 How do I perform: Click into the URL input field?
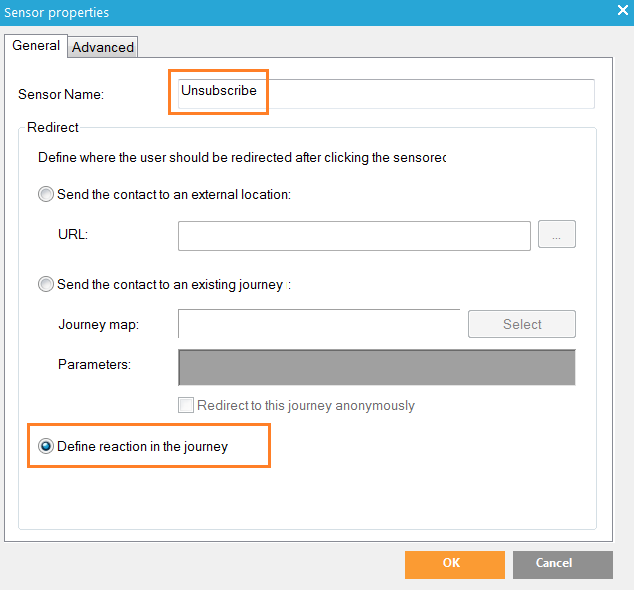(354, 236)
